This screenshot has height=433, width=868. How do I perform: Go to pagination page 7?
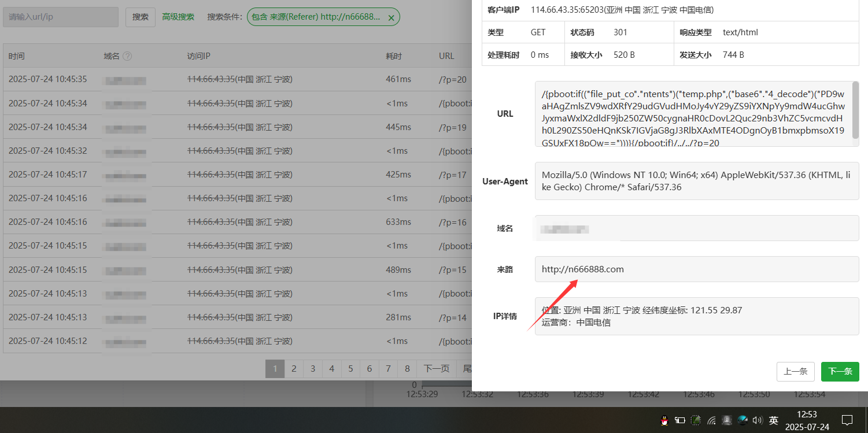[x=389, y=368]
